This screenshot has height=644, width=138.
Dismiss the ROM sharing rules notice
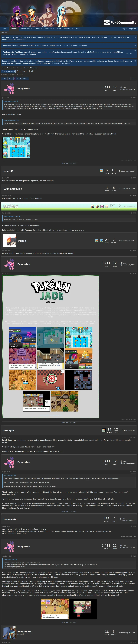(135, 37)
